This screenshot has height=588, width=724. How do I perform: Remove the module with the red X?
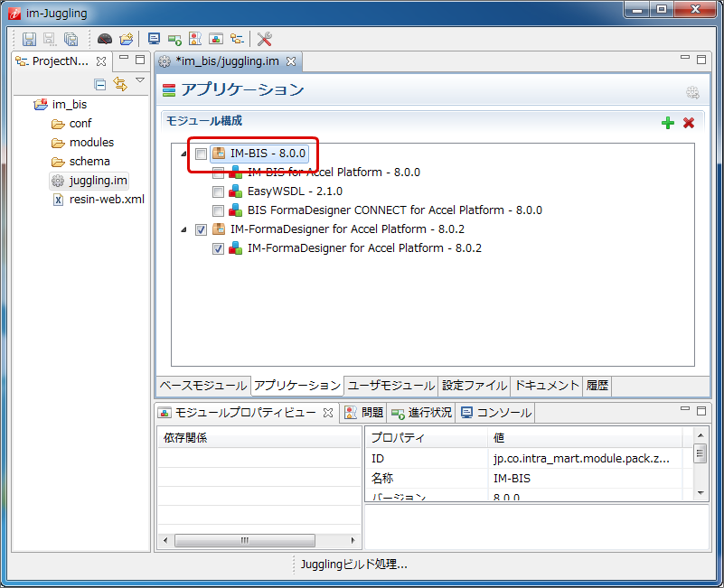689,123
